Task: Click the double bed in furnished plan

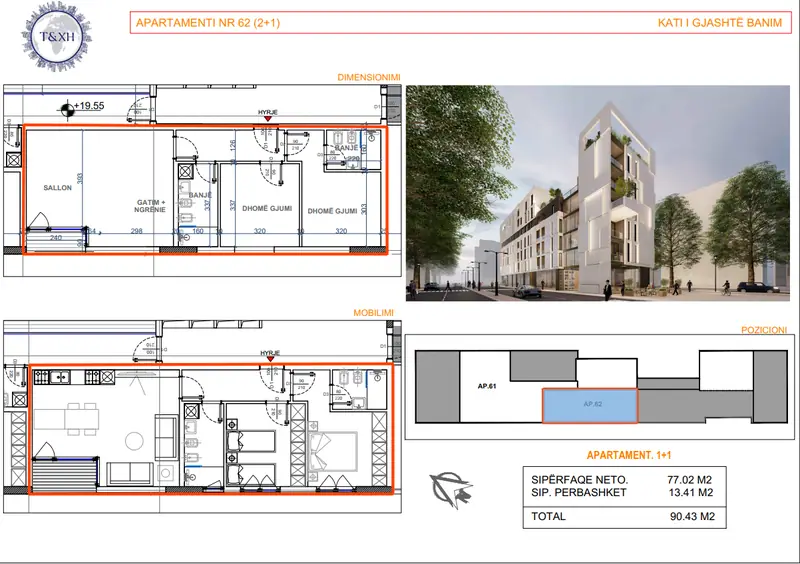Action: click(x=332, y=451)
